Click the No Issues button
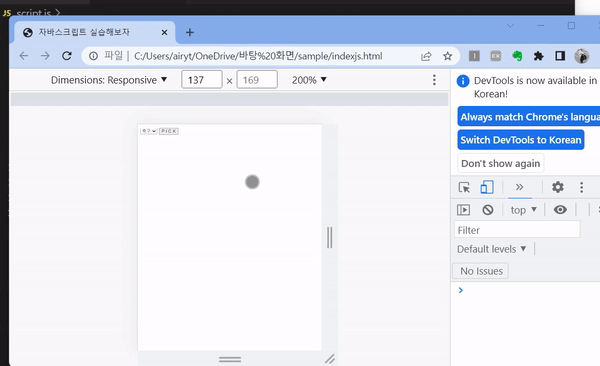This screenshot has width=600, height=366. tap(481, 271)
